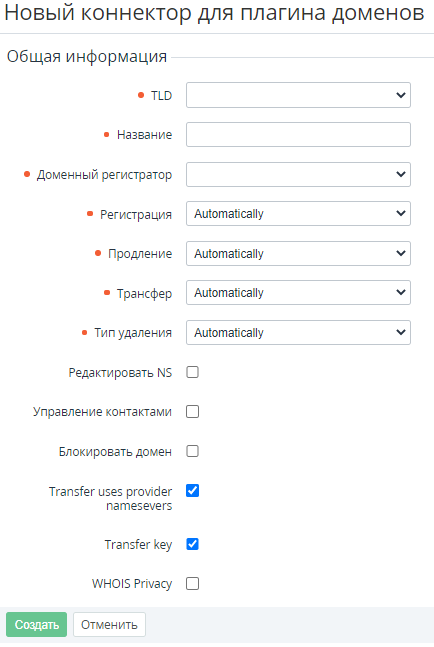This screenshot has height=647, width=434.
Task: Enable the WHOIS Privacy checkbox
Action: pyautogui.click(x=192, y=584)
